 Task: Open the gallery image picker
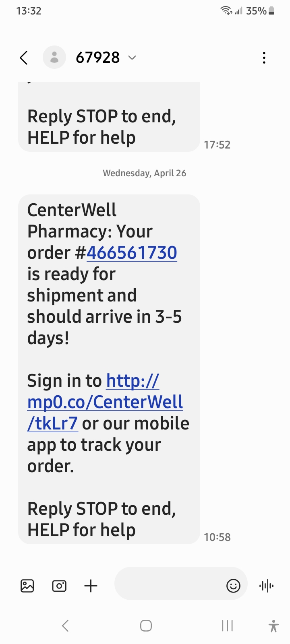coord(27,586)
